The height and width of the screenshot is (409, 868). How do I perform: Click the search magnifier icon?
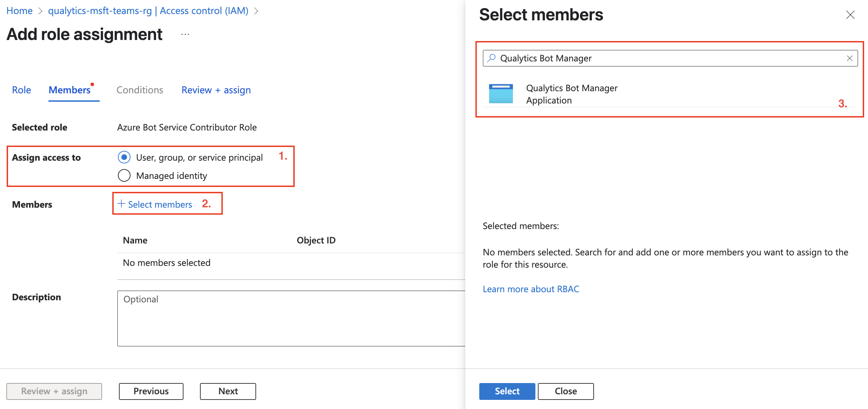(x=492, y=58)
